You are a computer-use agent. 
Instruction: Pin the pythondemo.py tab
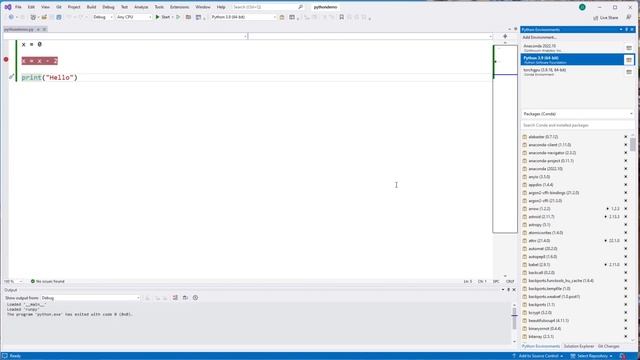coord(38,29)
